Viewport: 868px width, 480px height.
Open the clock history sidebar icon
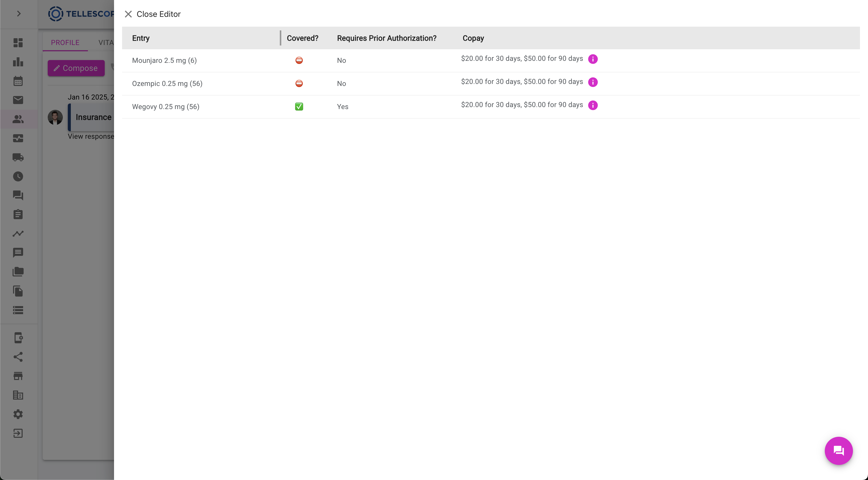[18, 176]
